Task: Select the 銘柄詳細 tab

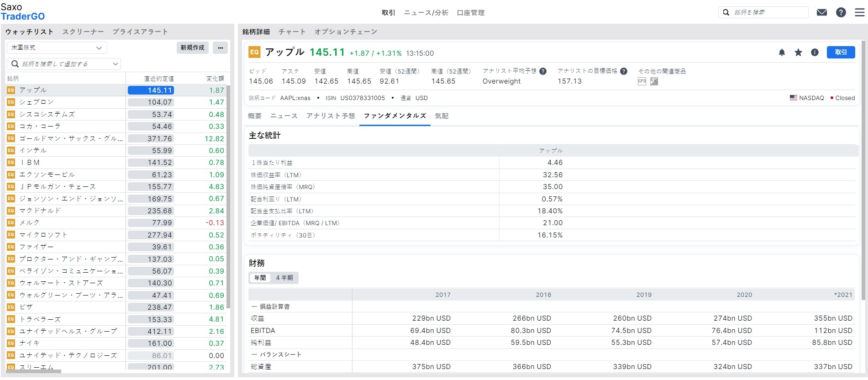Action: [x=256, y=32]
